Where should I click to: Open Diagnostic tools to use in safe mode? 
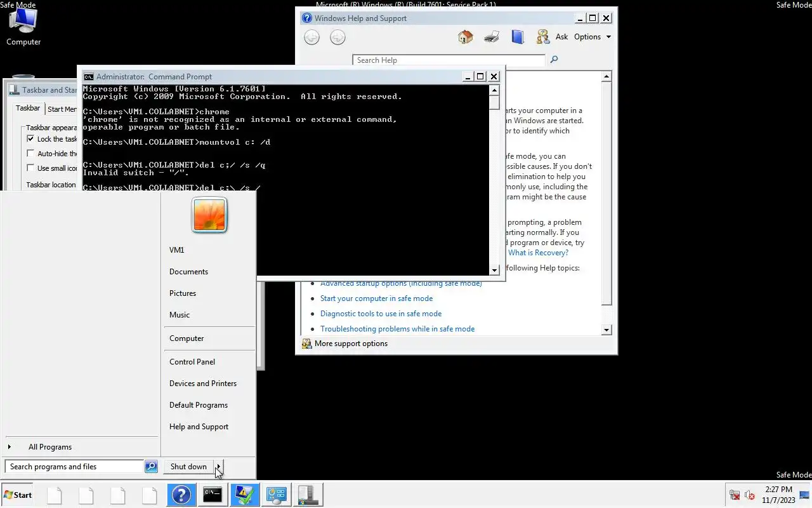coord(381,314)
